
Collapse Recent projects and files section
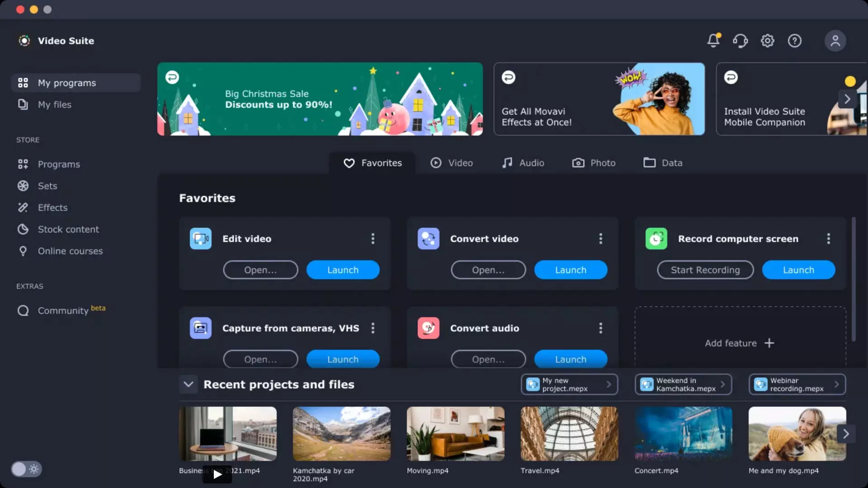coord(189,385)
